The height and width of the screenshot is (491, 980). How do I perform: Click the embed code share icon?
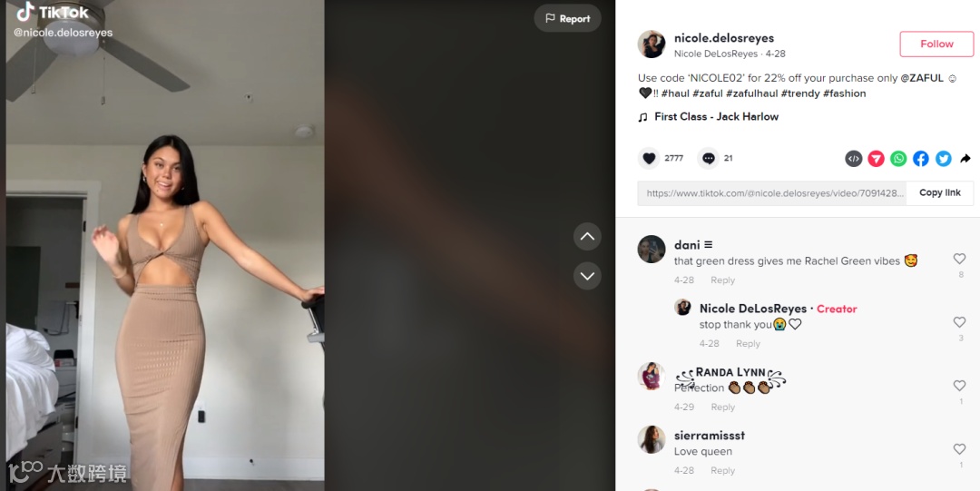pos(853,158)
